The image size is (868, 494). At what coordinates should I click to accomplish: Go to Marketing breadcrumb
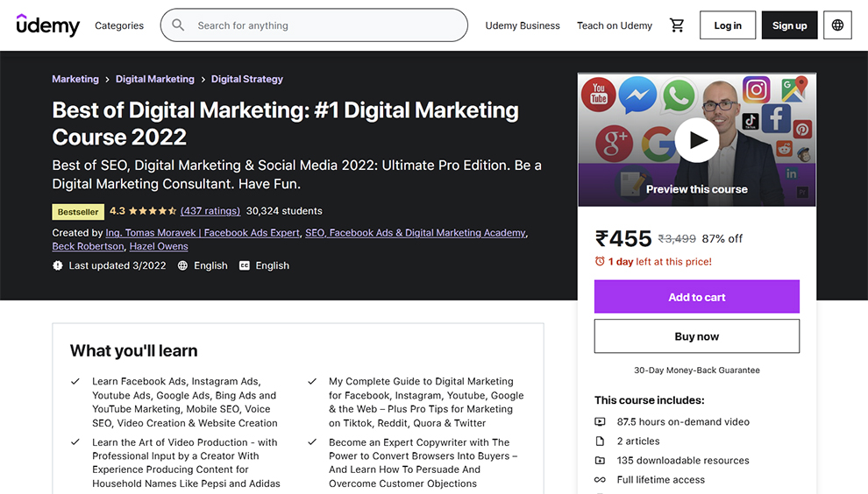pyautogui.click(x=75, y=79)
